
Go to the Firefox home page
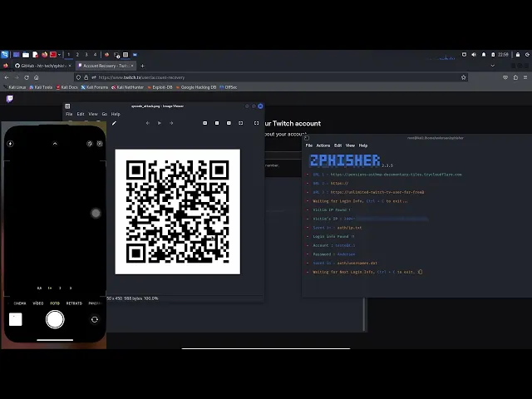(x=37, y=77)
